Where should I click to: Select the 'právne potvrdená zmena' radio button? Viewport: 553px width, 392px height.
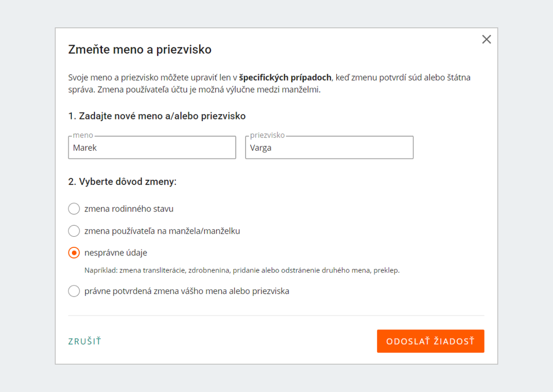[74, 291]
